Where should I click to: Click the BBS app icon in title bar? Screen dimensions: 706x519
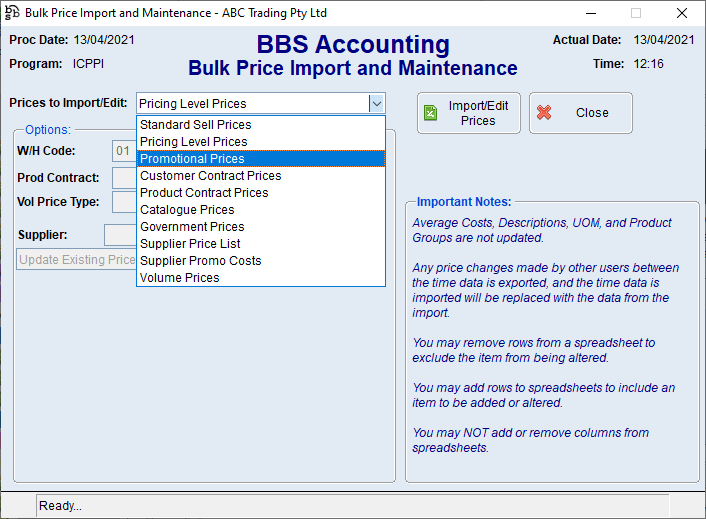pyautogui.click(x=12, y=13)
